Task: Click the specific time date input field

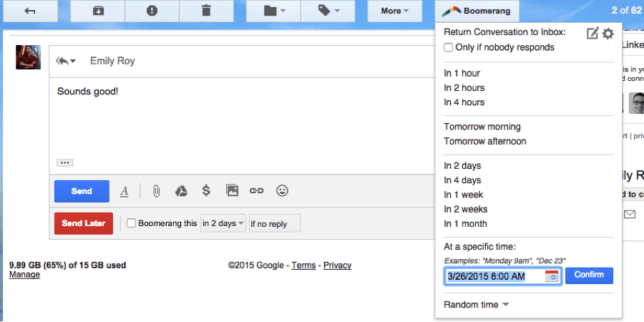Action: (492, 276)
